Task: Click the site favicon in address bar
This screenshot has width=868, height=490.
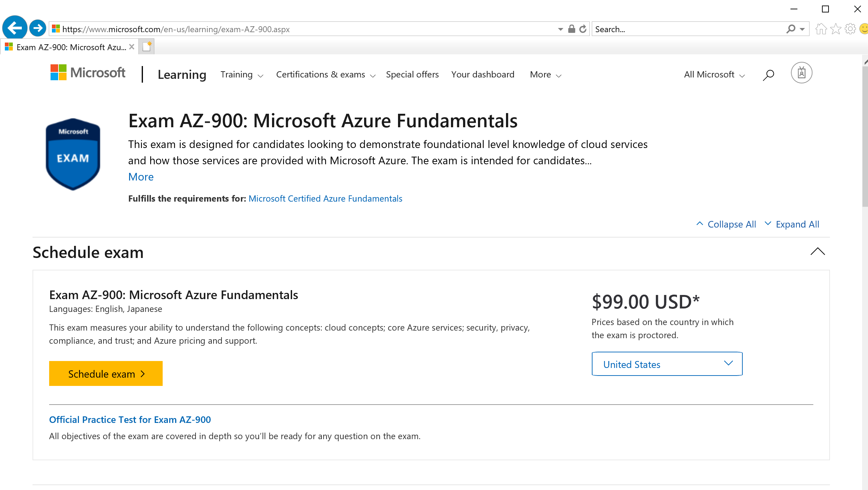Action: point(56,29)
